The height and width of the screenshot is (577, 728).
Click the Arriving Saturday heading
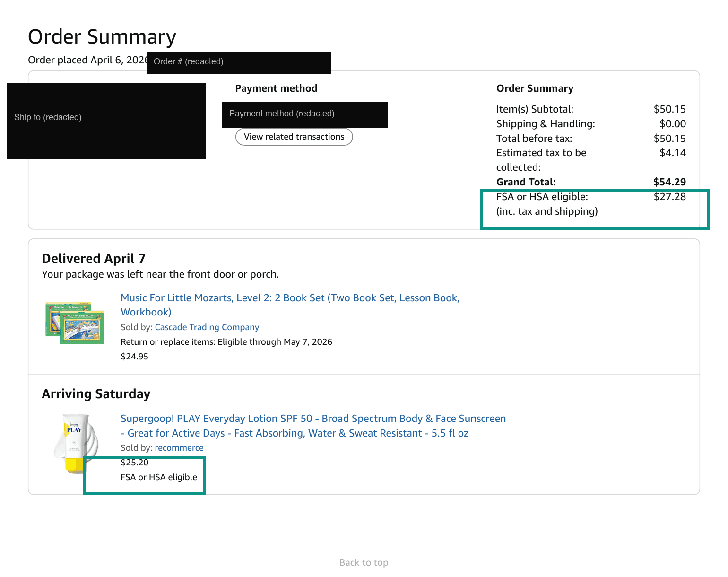[96, 394]
